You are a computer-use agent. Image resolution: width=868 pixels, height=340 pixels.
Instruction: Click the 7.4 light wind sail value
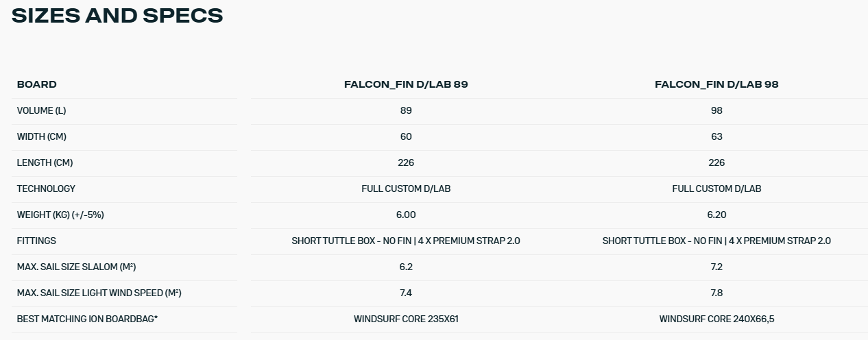tap(406, 293)
